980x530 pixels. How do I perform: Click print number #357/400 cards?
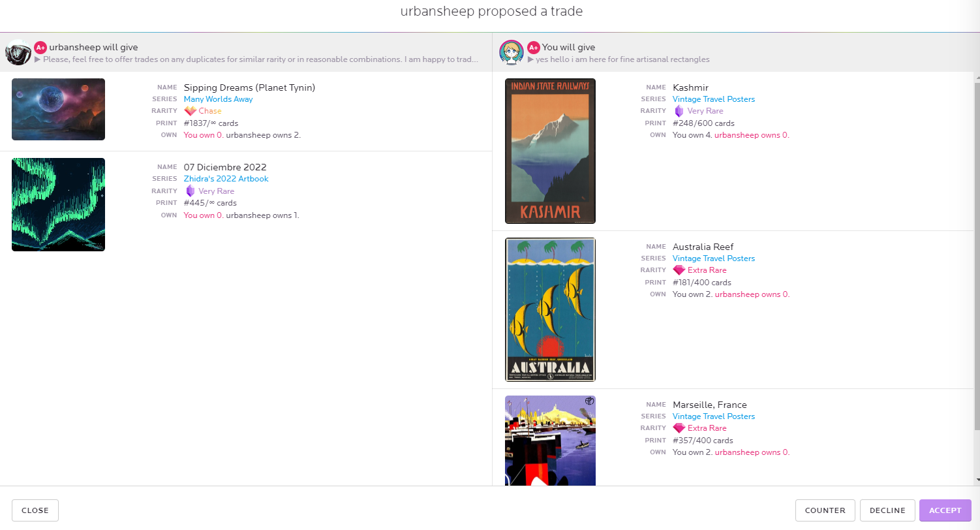[x=703, y=441]
